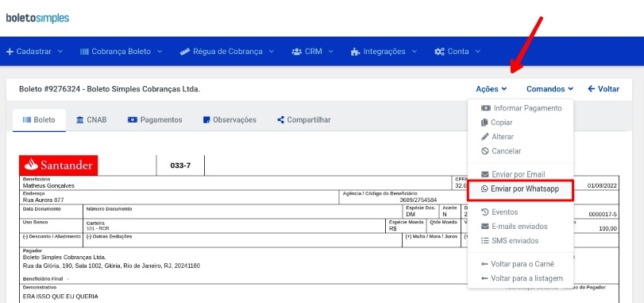Click the money icon on Pagamentos tab
Viewport: 644px width, 303px height.
[133, 120]
